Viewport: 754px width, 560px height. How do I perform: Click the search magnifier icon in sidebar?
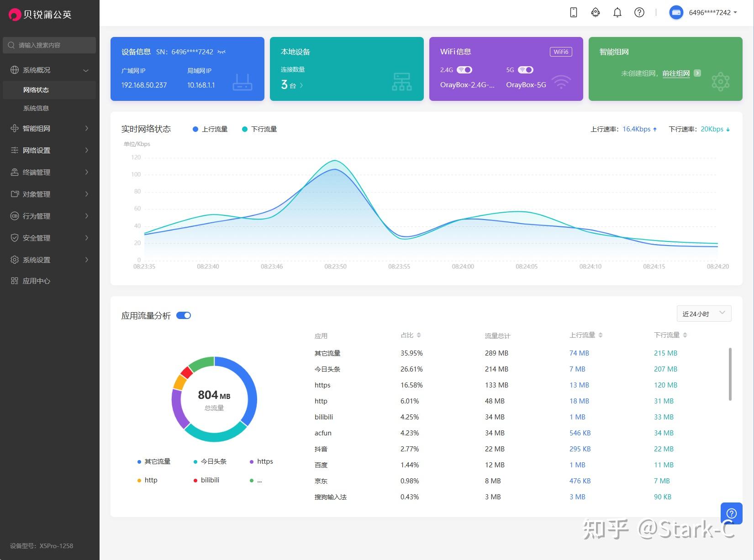coord(11,45)
